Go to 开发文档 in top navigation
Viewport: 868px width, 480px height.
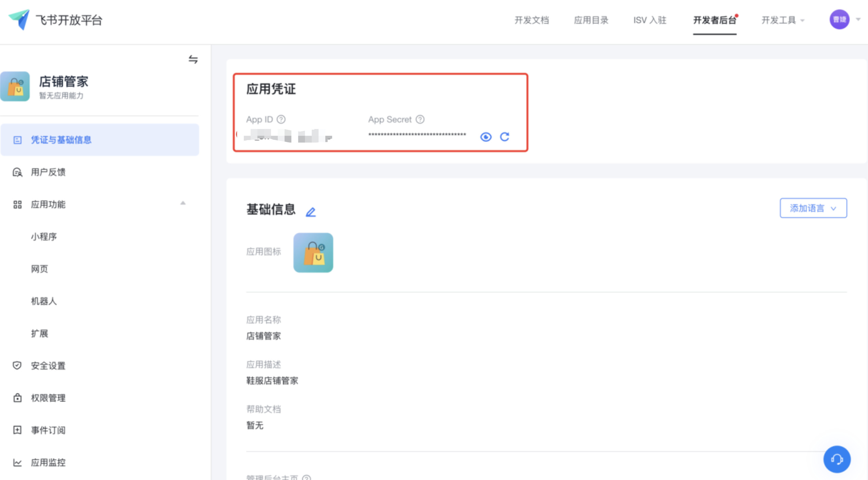(531, 20)
